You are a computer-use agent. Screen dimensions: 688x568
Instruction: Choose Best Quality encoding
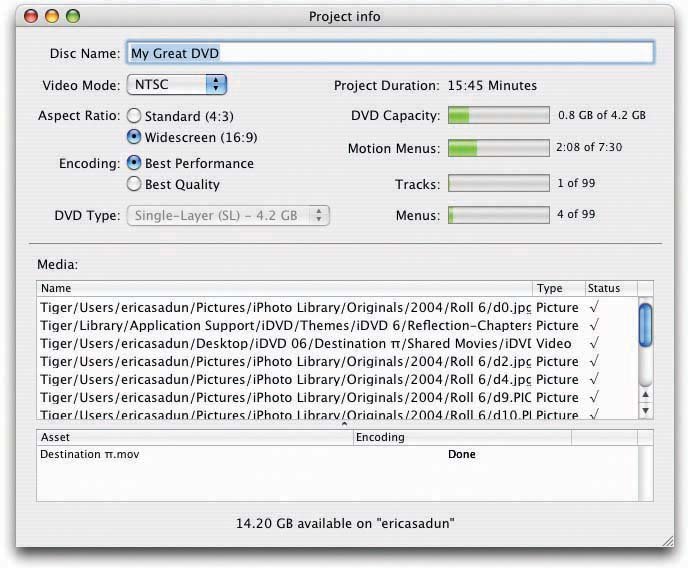[134, 184]
